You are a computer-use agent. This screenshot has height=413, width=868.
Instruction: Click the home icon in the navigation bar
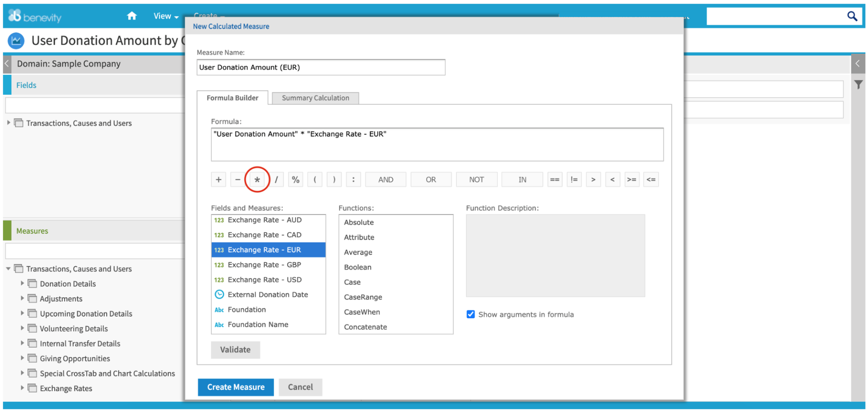pos(131,15)
